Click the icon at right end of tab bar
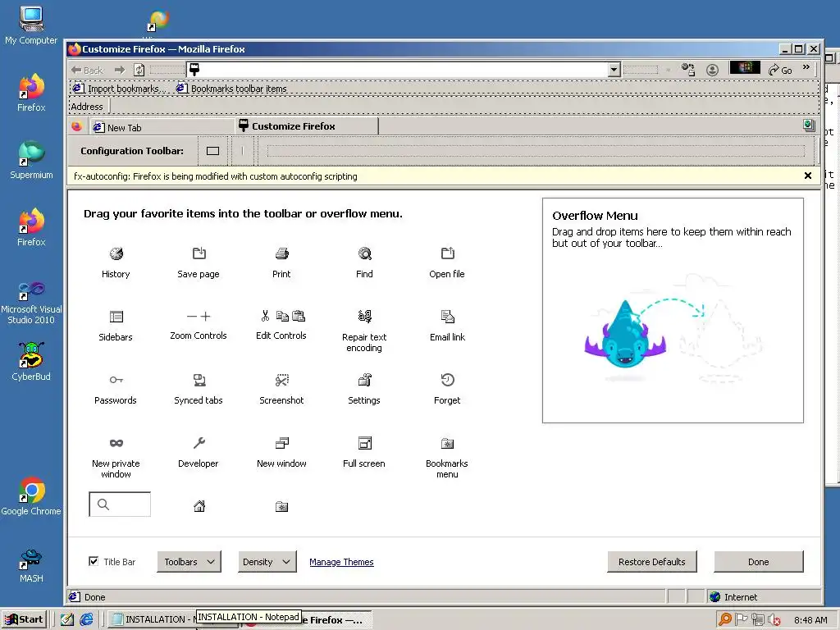The height and width of the screenshot is (630, 840). pyautogui.click(x=809, y=126)
